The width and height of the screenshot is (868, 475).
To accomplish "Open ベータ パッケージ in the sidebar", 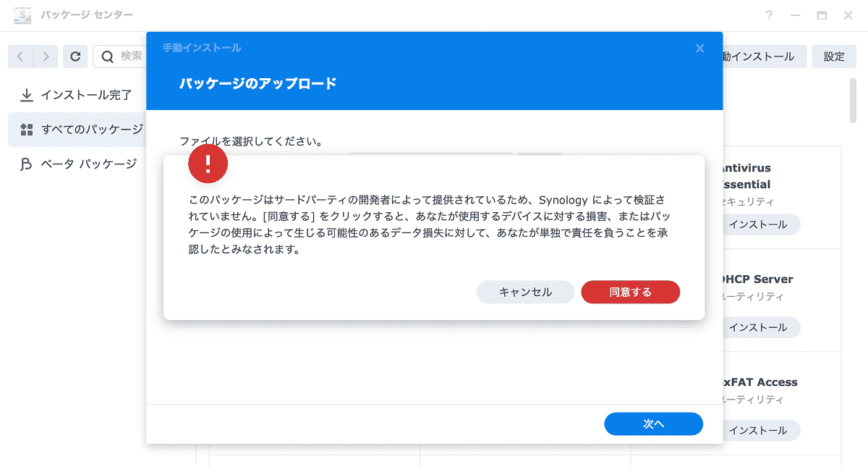I will click(76, 164).
